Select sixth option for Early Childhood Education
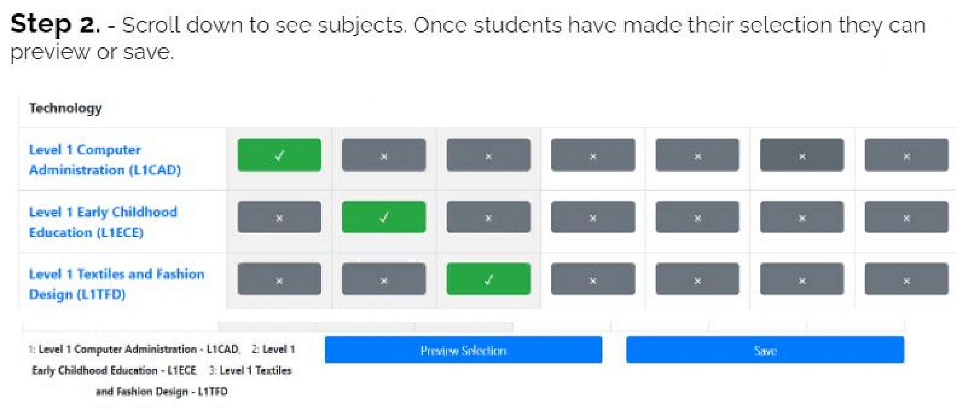The width and height of the screenshot is (980, 410). tap(802, 217)
